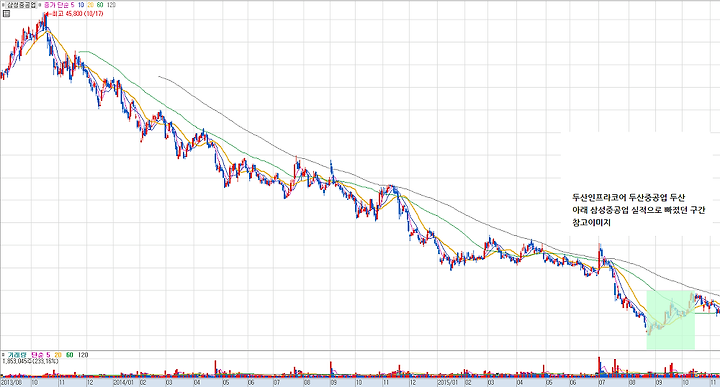The image size is (720, 387).
Task: Select the 5-day price moving average legend
Action: [x=73, y=5]
